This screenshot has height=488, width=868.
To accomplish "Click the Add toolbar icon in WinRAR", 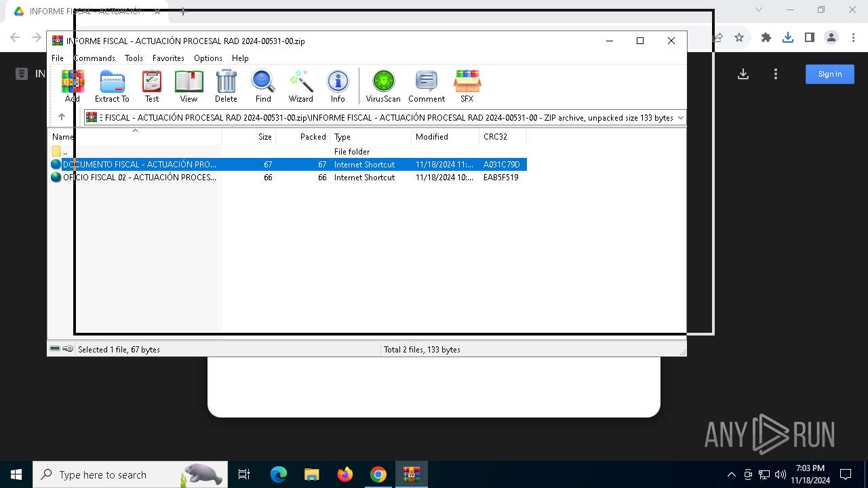I will [x=73, y=86].
